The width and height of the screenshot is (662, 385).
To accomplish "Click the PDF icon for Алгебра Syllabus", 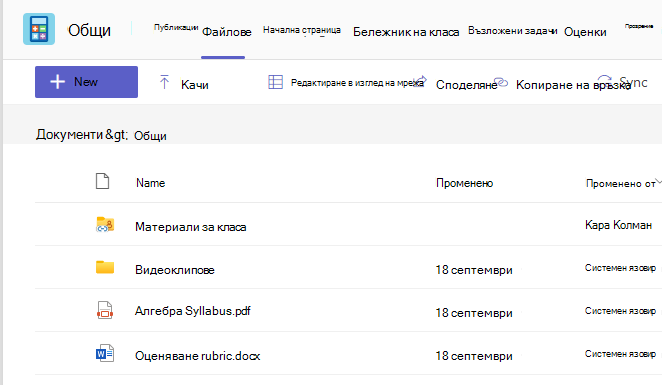I will pos(105,310).
